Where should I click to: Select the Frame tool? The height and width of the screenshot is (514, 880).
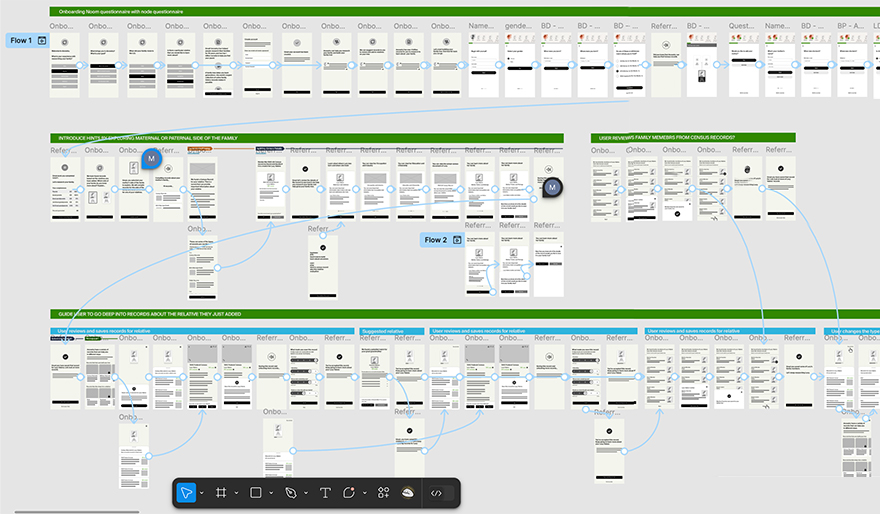point(221,493)
